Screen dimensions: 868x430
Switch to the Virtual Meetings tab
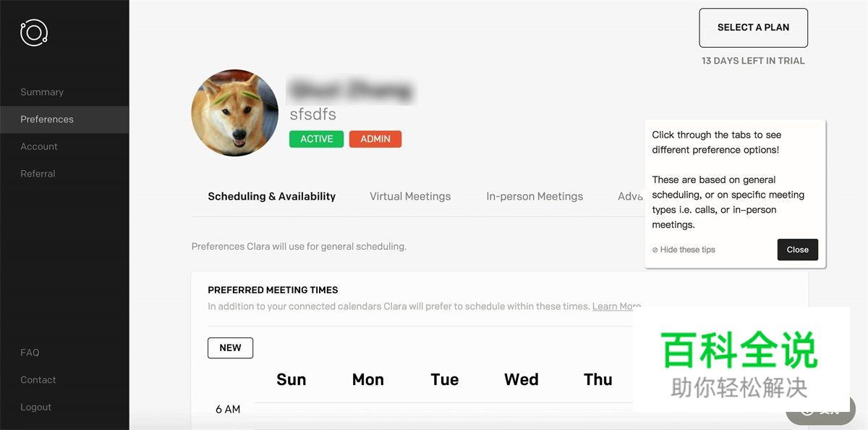(410, 196)
